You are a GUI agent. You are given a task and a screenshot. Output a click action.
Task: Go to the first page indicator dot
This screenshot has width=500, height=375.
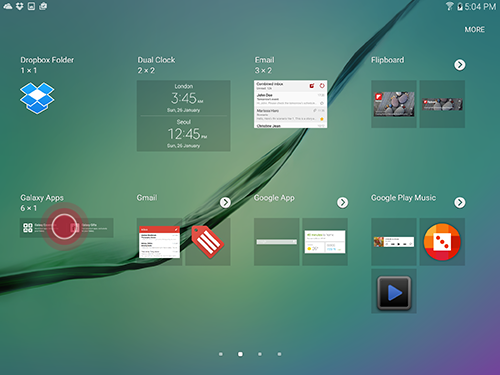tap(221, 354)
